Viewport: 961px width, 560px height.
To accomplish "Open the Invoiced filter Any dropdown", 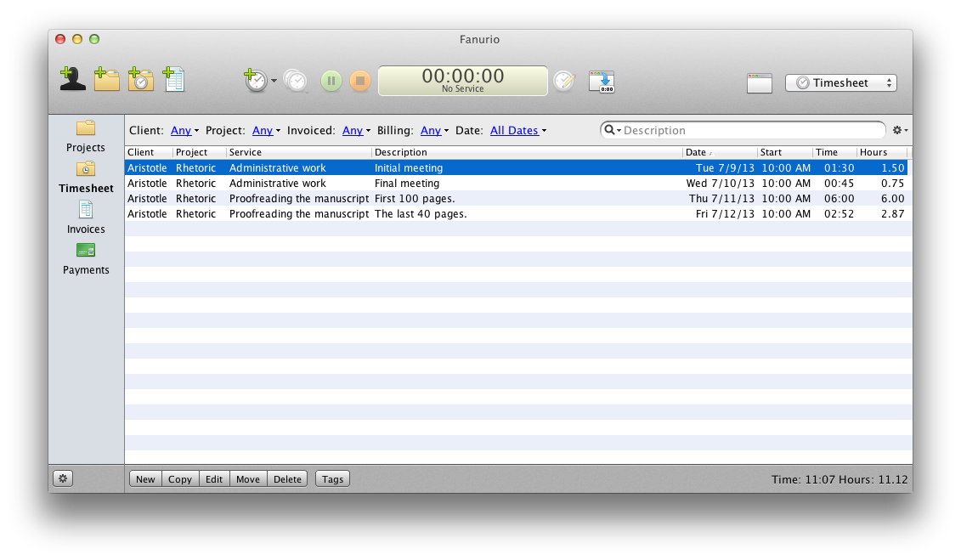I will click(x=356, y=131).
